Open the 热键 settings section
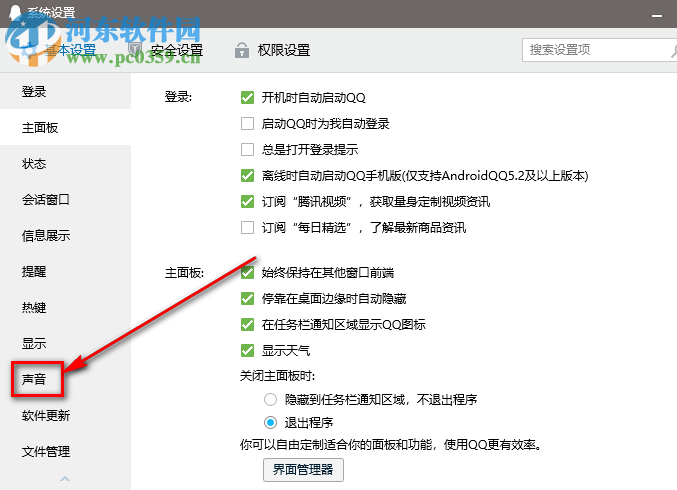Viewport: 677px width, 490px height. click(x=65, y=307)
